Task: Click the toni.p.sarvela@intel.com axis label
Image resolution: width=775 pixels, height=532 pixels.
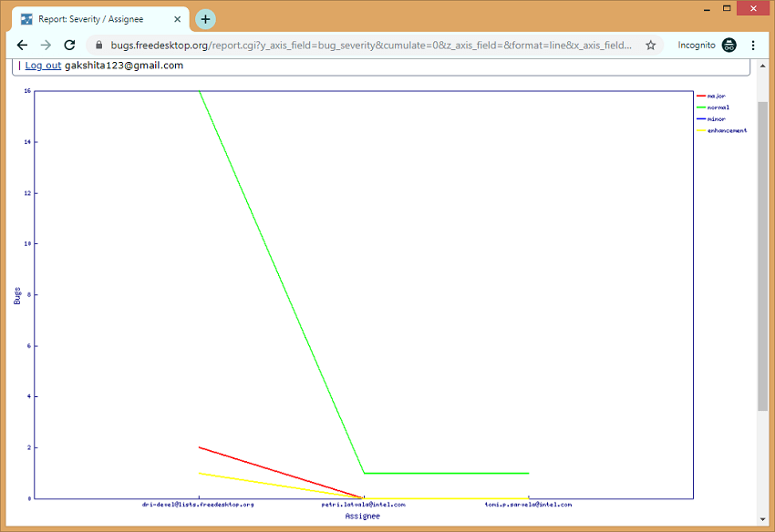Action: point(528,504)
